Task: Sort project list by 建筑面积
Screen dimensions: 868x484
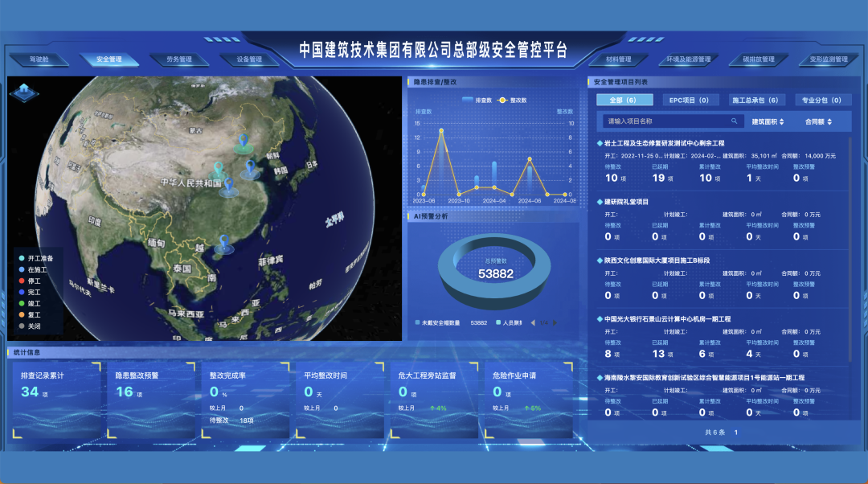Action: pos(769,121)
